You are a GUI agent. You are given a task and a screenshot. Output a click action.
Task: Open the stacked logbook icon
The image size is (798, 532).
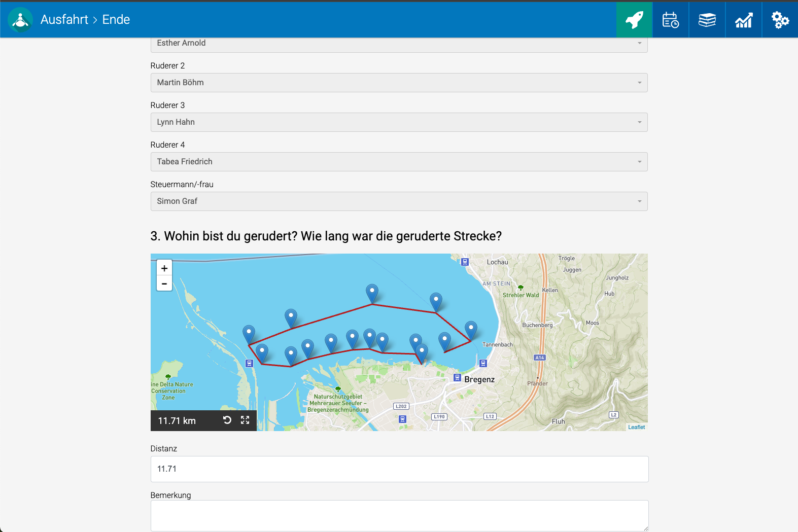tap(707, 20)
